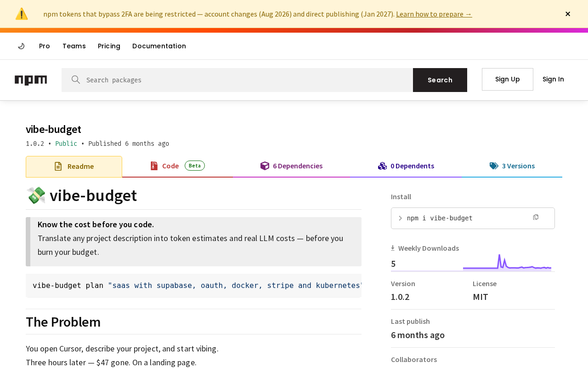The image size is (588, 368).
Task: Click the vibe-budget plan code block
Action: (193, 286)
